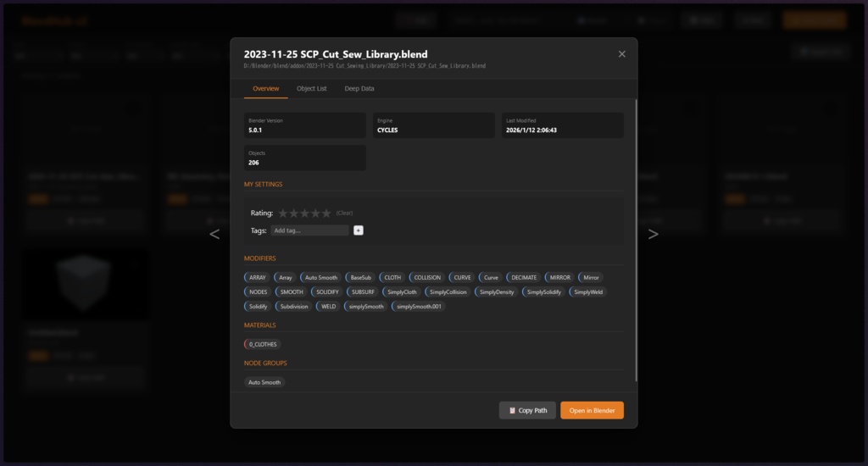
Task: Select Auto Smooth tag under Node Groups
Action: point(264,382)
